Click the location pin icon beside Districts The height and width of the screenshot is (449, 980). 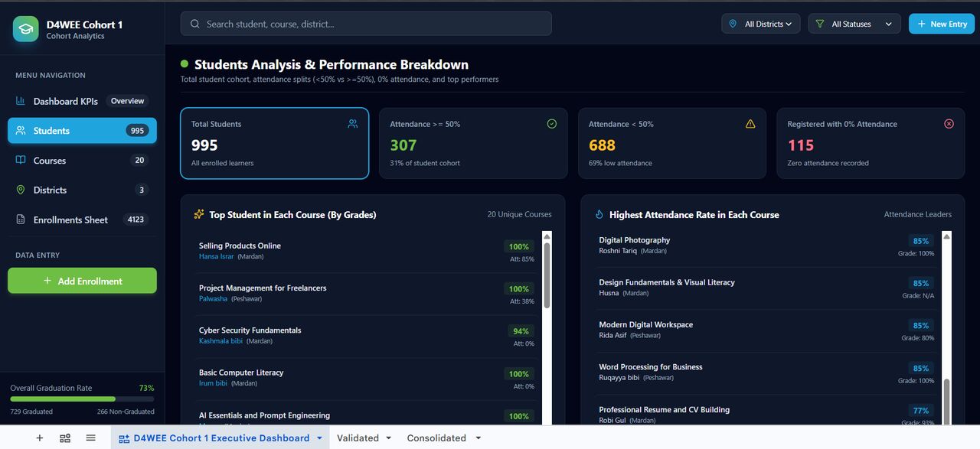pyautogui.click(x=21, y=190)
